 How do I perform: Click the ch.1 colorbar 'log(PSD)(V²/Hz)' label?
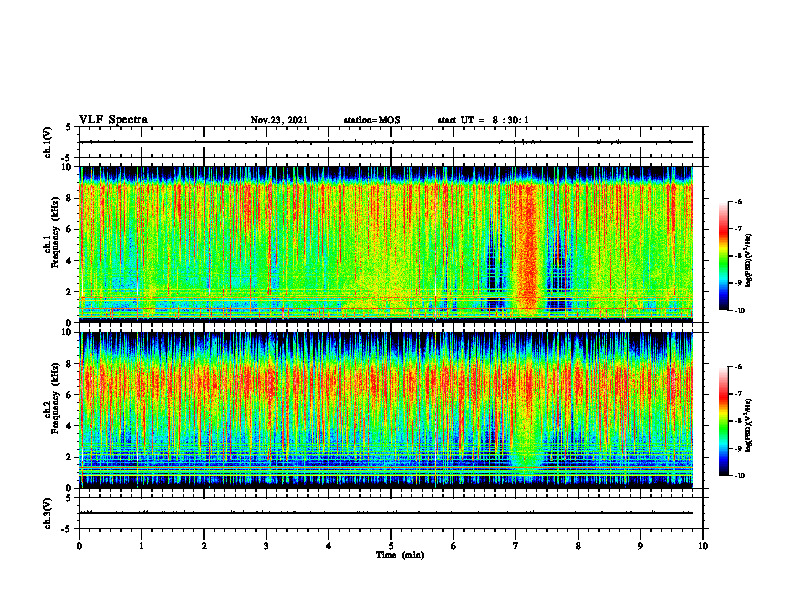tap(749, 260)
